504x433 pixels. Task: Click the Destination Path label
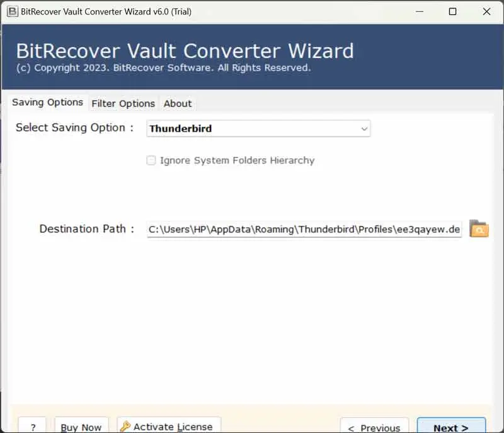[87, 229]
